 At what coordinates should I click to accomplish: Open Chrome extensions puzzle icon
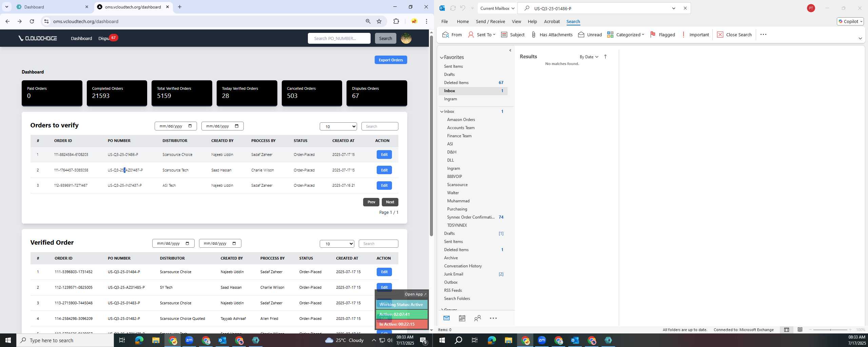coord(396,21)
